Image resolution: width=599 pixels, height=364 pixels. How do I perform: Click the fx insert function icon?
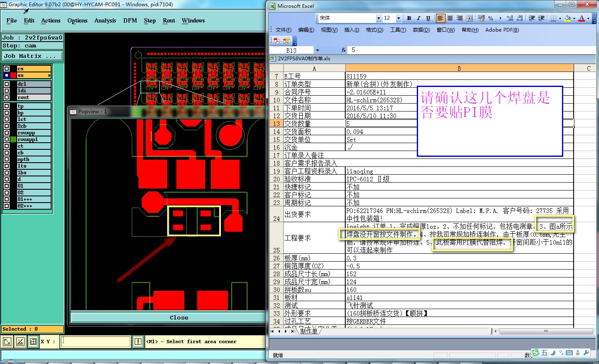click(x=343, y=50)
